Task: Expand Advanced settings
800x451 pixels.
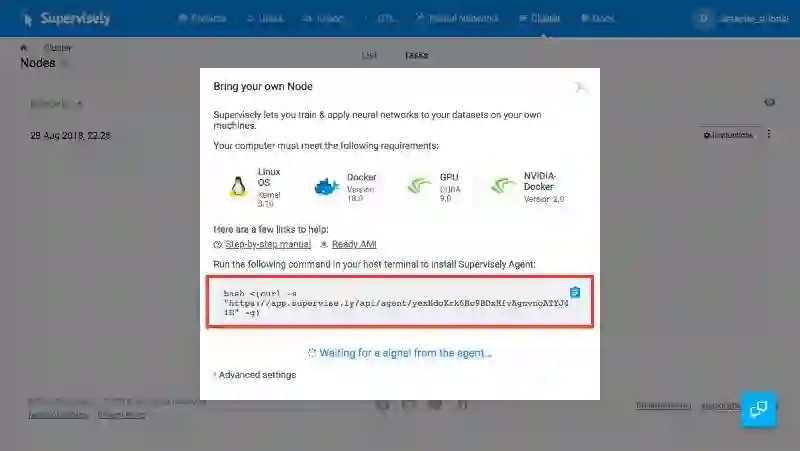Action: [x=255, y=375]
